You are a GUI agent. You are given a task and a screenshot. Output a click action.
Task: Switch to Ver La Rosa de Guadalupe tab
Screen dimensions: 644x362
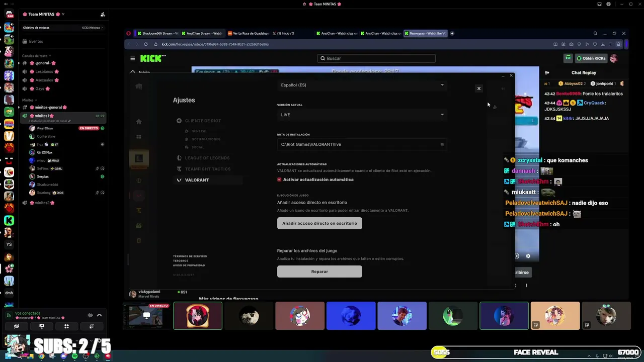click(x=249, y=33)
